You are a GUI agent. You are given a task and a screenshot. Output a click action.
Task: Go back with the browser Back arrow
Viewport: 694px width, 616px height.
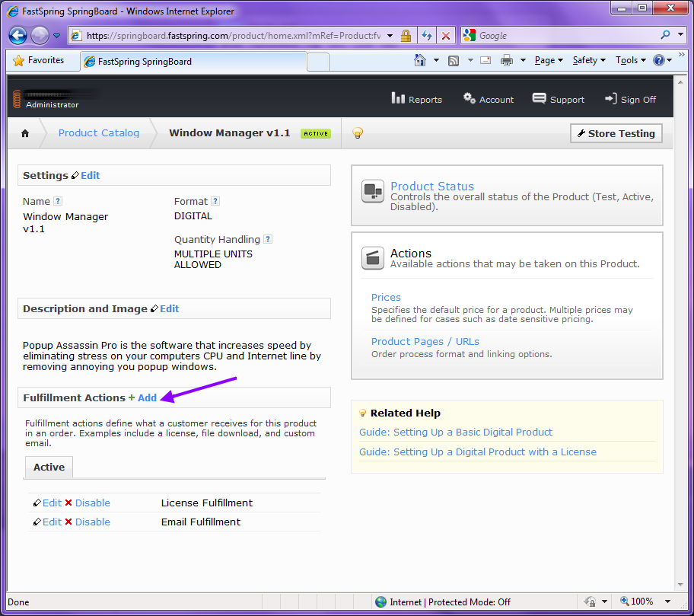coord(18,36)
